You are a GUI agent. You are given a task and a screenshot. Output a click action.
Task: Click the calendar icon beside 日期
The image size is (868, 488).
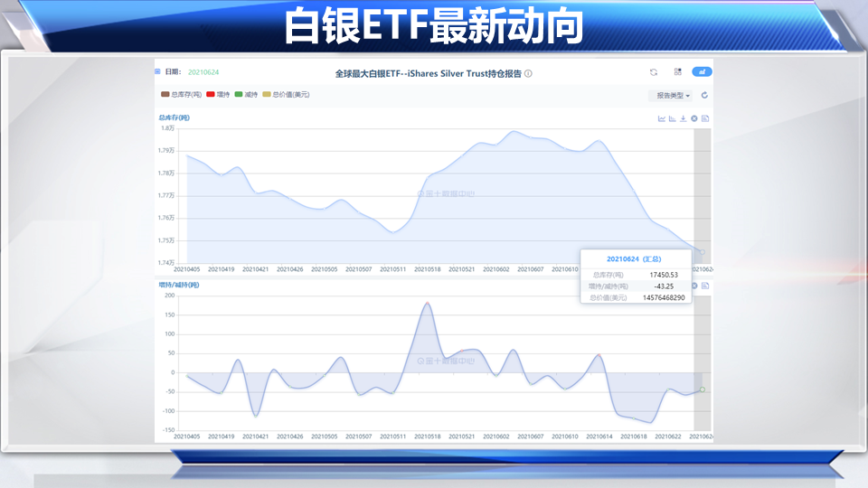157,71
